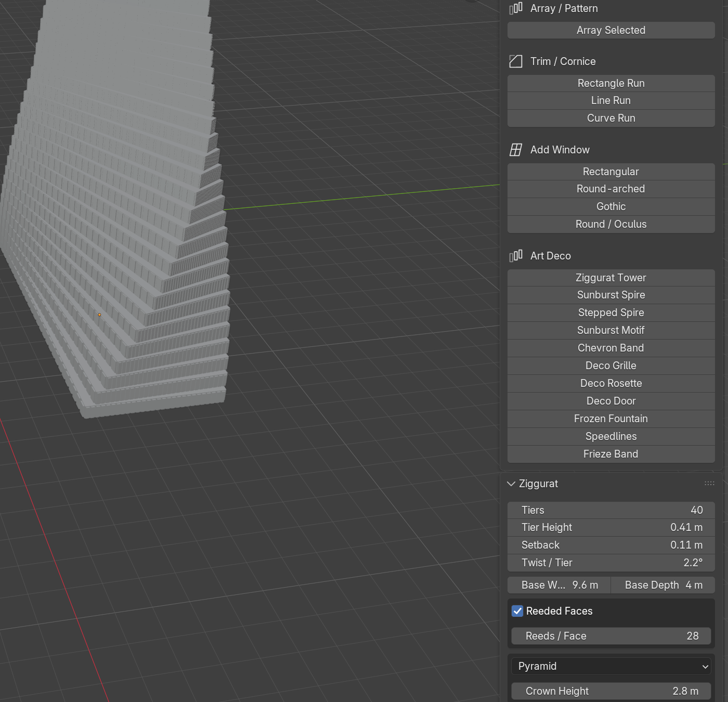Screen dimensions: 728x702
Task: Click the Ziggurat panel drag-handle dots
Action: 709,484
